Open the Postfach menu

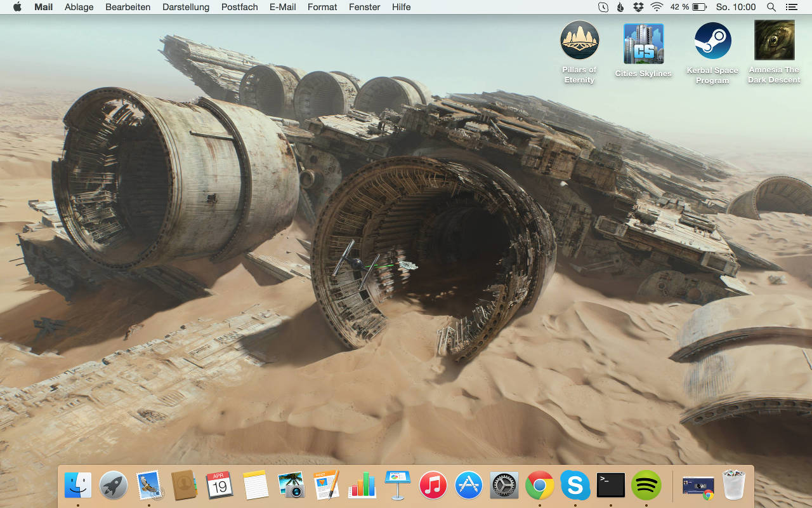pos(239,7)
